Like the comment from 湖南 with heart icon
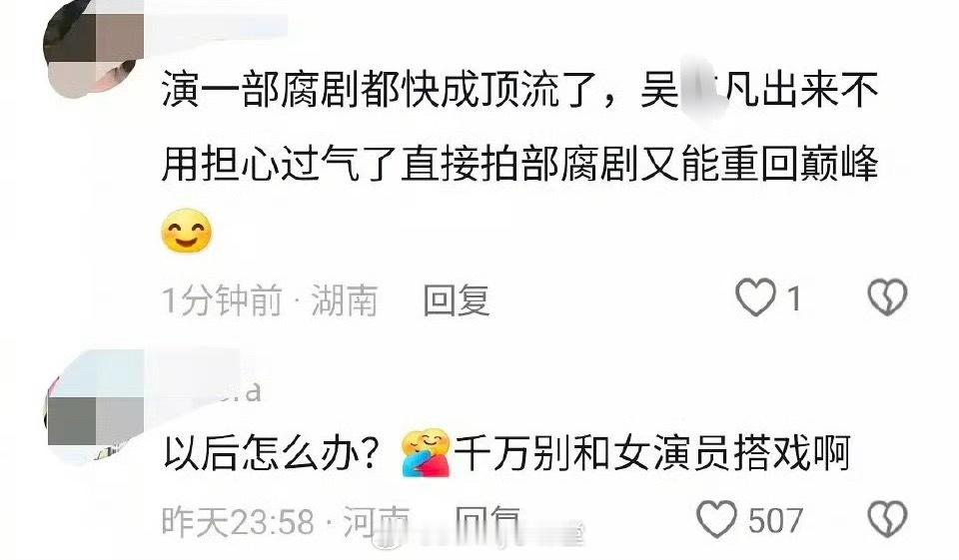This screenshot has width=959, height=560. tap(755, 297)
